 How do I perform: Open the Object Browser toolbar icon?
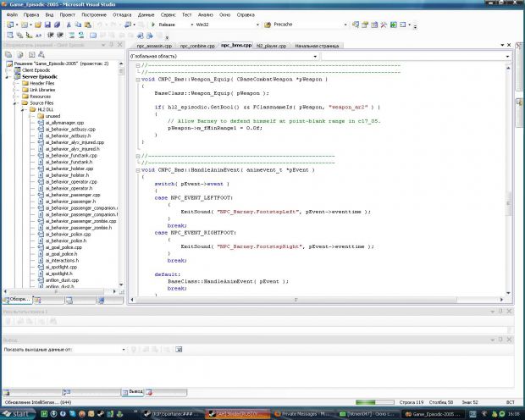[x=374, y=25]
